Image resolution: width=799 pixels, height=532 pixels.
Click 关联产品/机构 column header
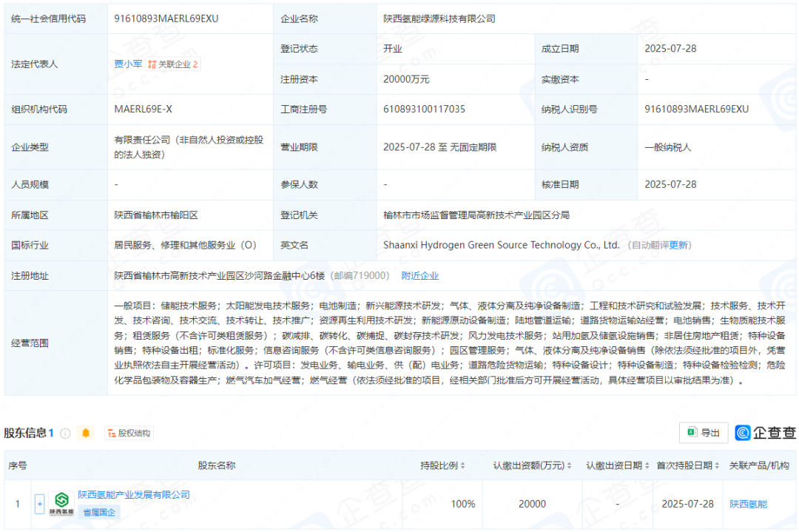759,465
